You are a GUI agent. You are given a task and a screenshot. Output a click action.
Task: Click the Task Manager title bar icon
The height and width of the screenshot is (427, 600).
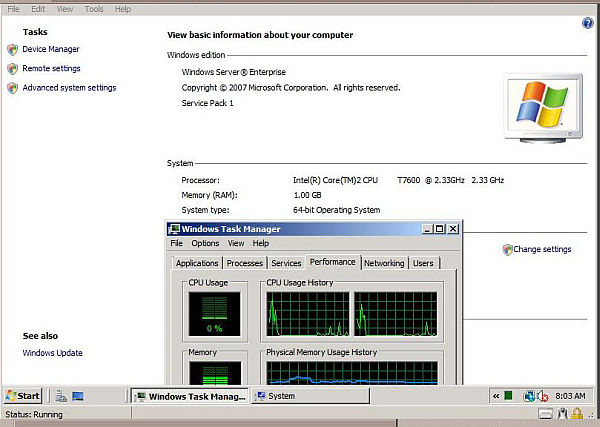pyautogui.click(x=174, y=229)
